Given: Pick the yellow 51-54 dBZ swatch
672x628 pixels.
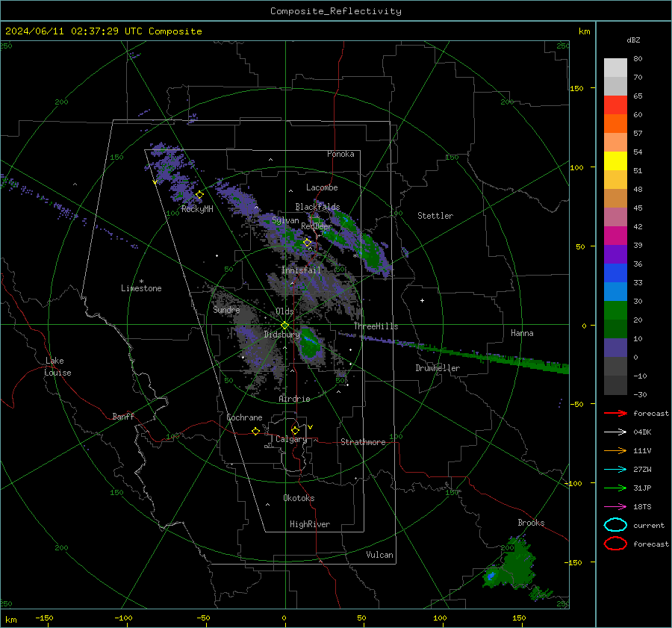Looking at the screenshot, I should pyautogui.click(x=615, y=161).
